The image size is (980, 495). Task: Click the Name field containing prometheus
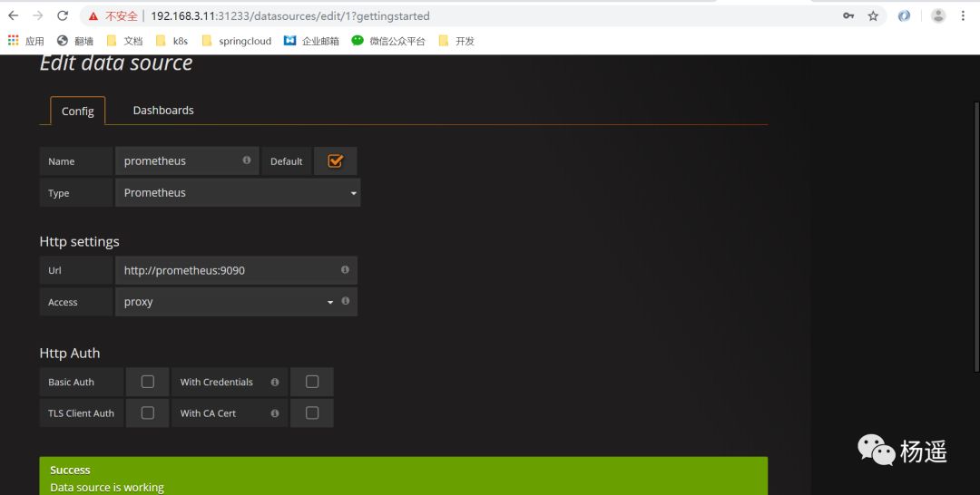tap(186, 161)
